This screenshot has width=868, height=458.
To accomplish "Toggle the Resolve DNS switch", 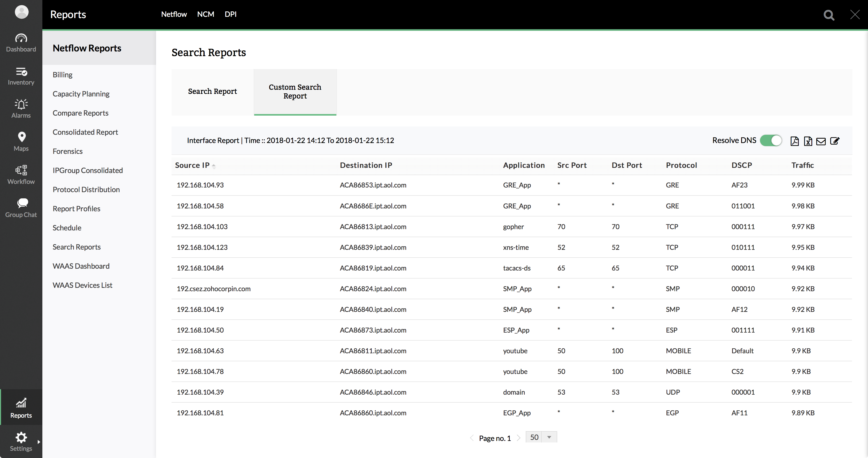I will click(x=771, y=140).
